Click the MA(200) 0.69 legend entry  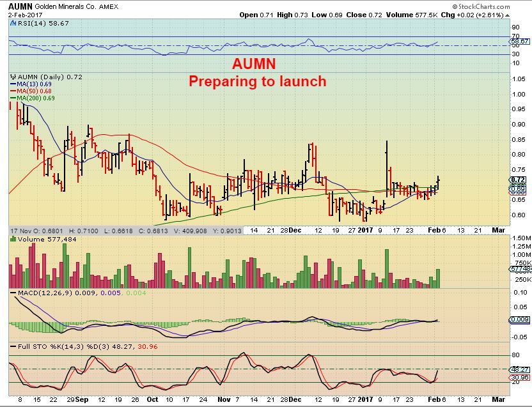(x=33, y=98)
